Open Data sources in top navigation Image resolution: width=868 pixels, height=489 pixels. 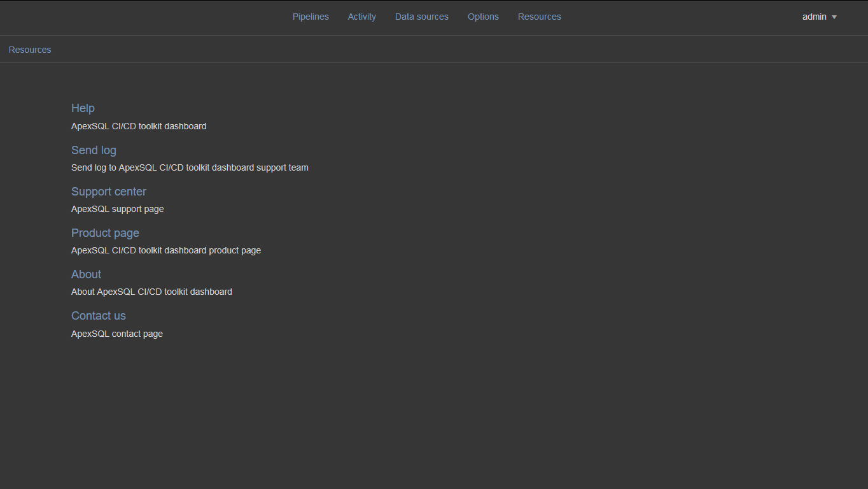[x=421, y=17]
